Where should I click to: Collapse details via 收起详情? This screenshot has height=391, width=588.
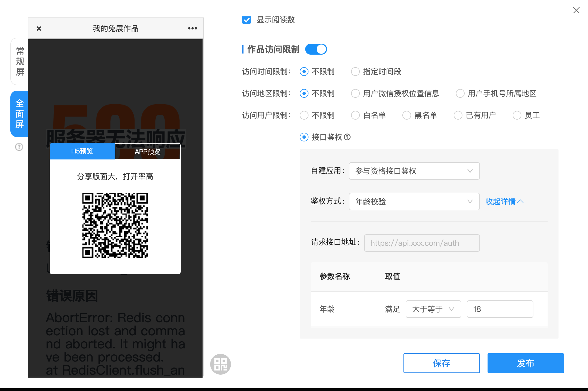point(504,202)
